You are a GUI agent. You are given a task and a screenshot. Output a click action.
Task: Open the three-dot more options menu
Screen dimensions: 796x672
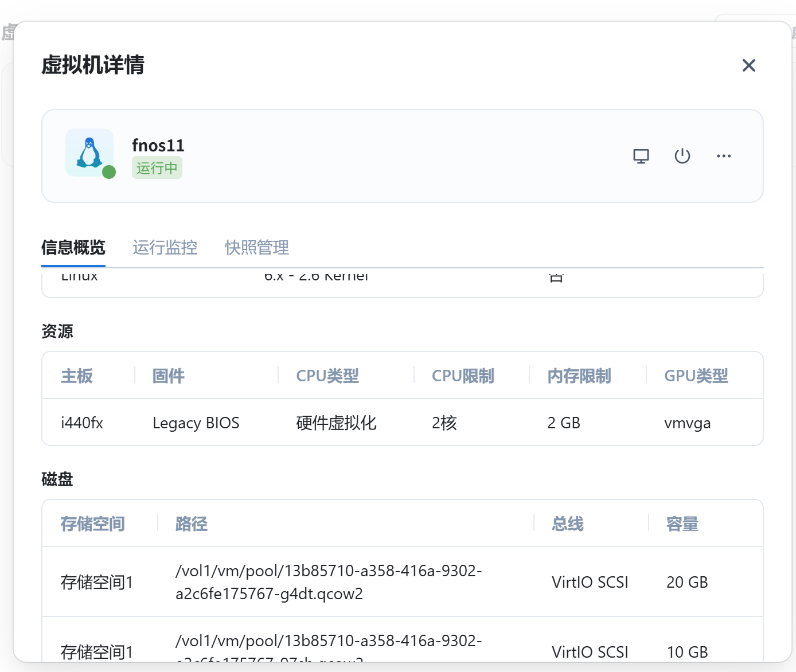(723, 156)
